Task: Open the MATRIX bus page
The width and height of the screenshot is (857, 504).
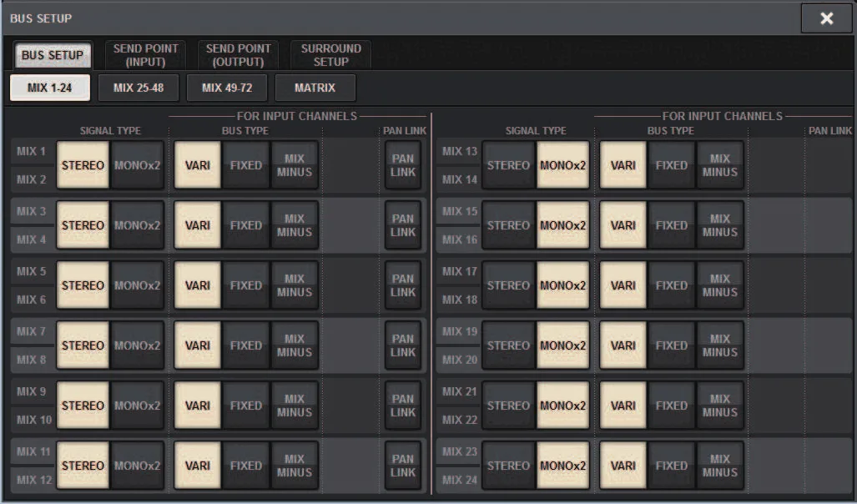Action: coord(315,88)
